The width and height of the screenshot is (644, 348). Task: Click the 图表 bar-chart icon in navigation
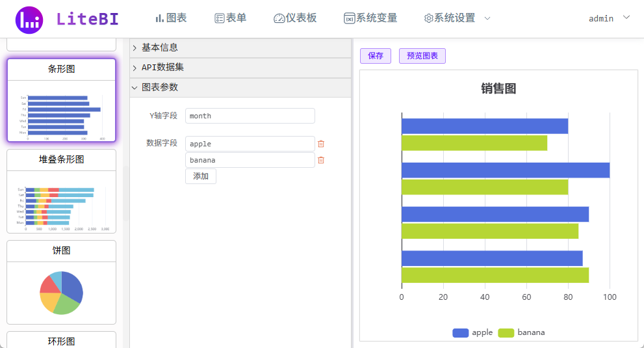[159, 18]
